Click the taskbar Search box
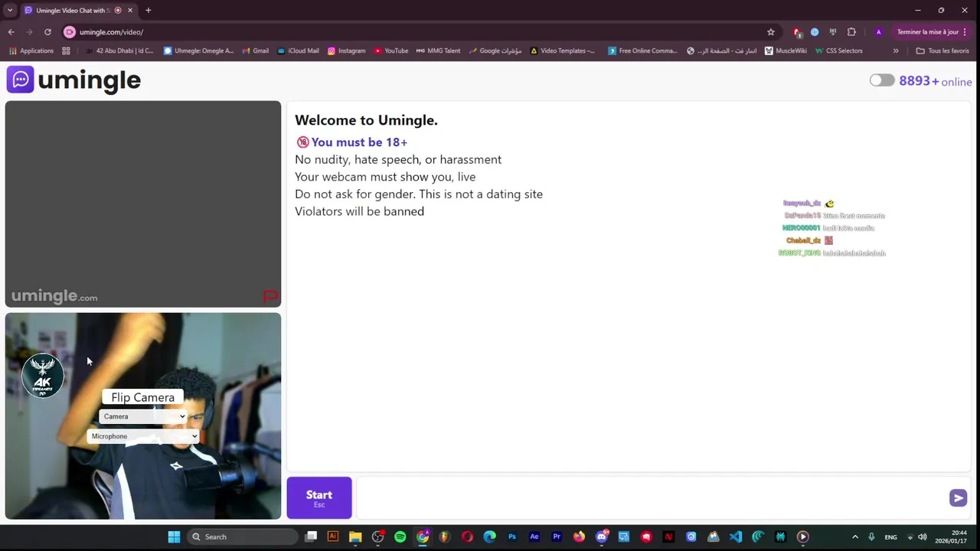This screenshot has width=980, height=551. (x=242, y=536)
